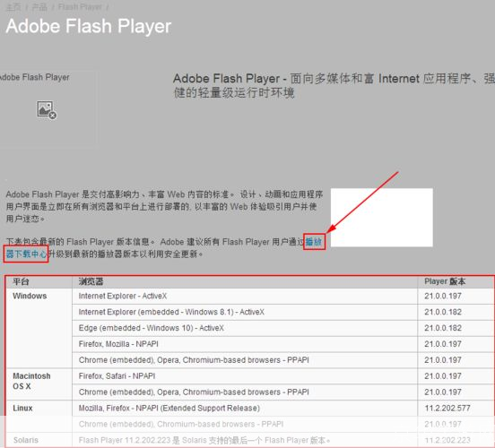Click the broken image placeholder icon

tap(47, 110)
